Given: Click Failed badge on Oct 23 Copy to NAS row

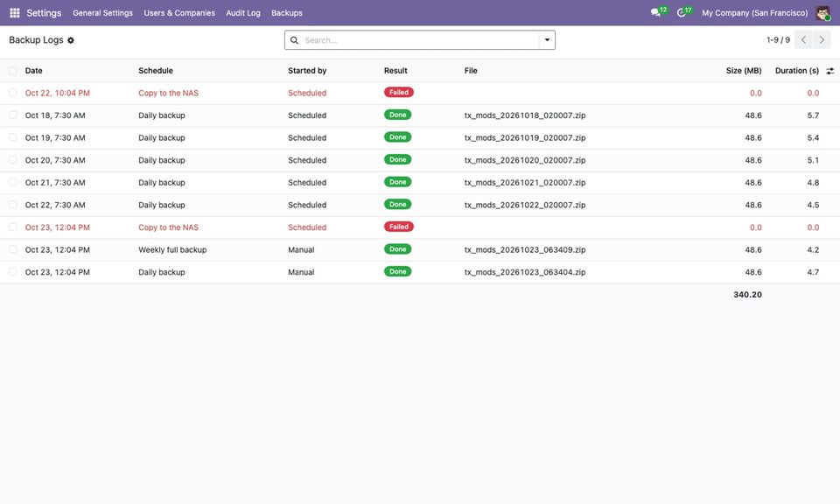Looking at the screenshot, I should 399,227.
